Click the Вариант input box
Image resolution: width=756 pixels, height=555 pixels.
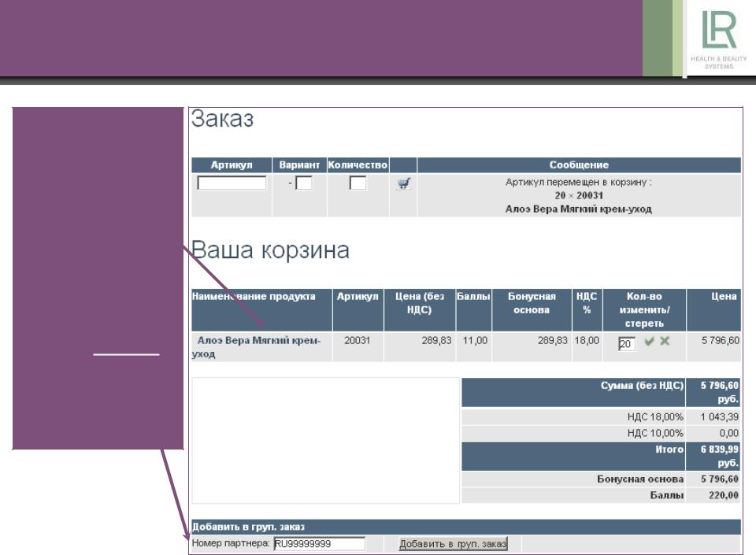click(304, 183)
